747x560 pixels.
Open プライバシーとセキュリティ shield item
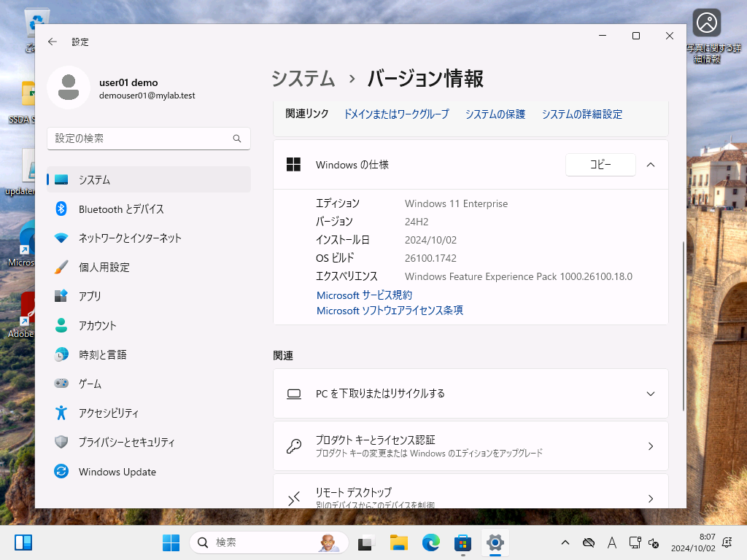[x=149, y=443]
